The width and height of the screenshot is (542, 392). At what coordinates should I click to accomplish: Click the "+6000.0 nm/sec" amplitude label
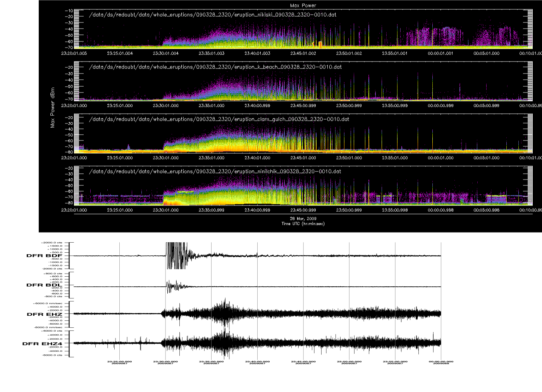tap(48, 303)
